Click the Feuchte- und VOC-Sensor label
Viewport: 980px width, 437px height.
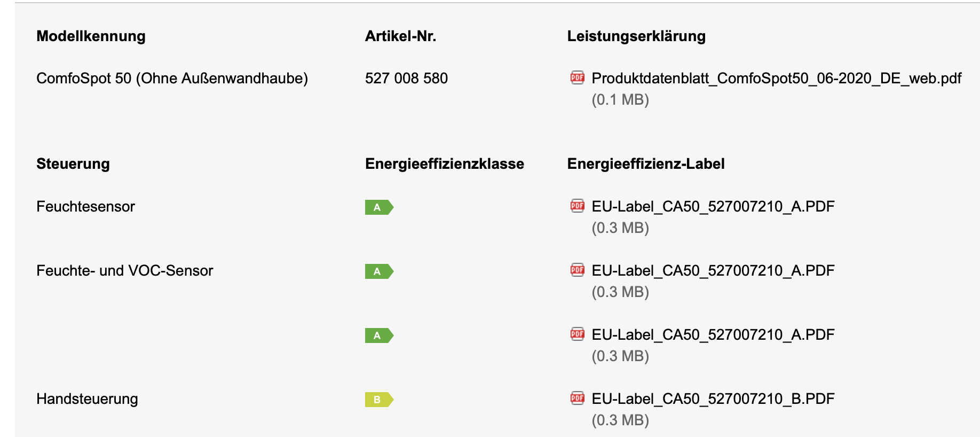[x=124, y=271]
